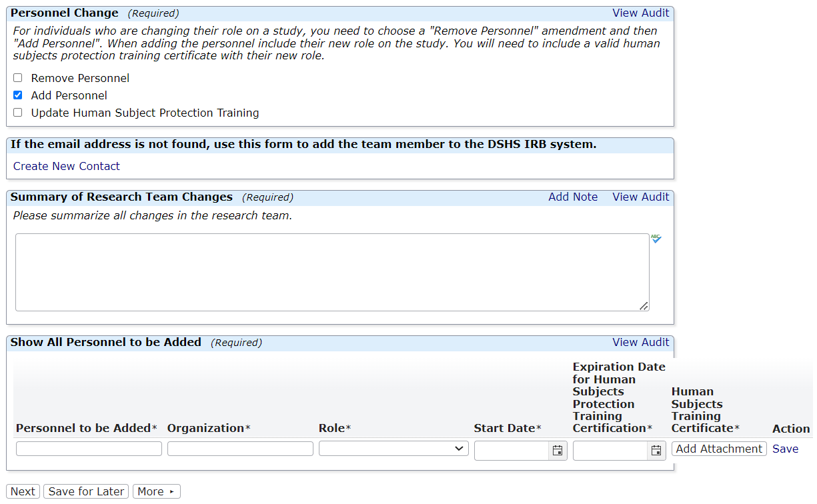Uncheck the Add Personnel checkbox

point(17,95)
